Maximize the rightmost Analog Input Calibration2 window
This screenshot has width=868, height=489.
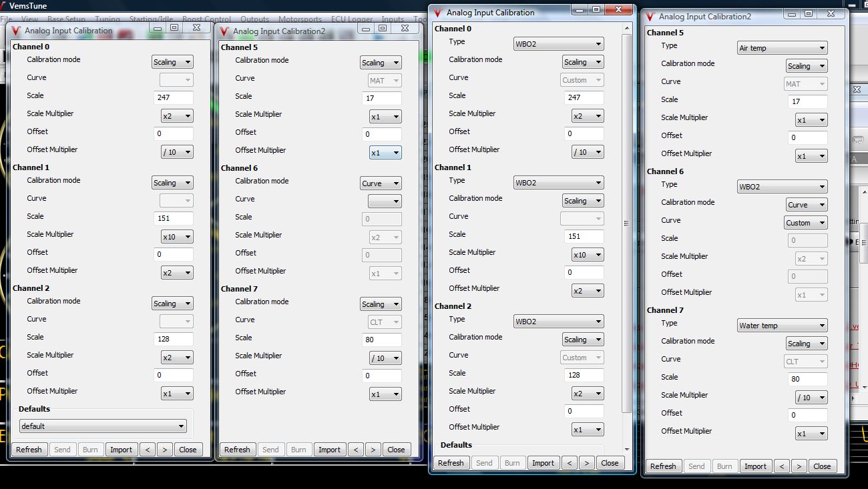[808, 14]
